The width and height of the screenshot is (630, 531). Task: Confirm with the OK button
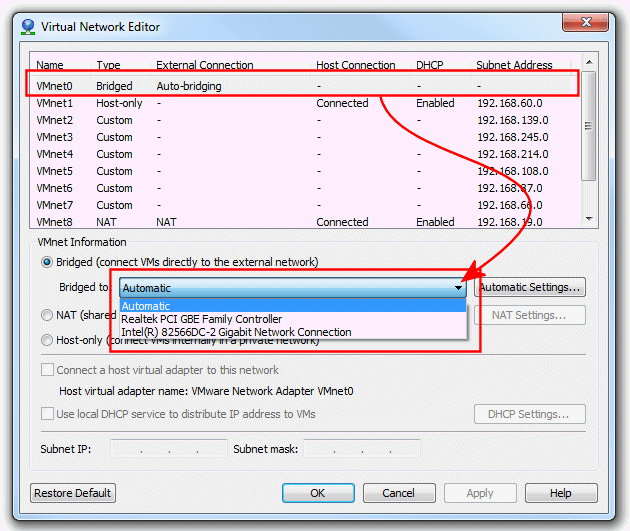tap(318, 493)
